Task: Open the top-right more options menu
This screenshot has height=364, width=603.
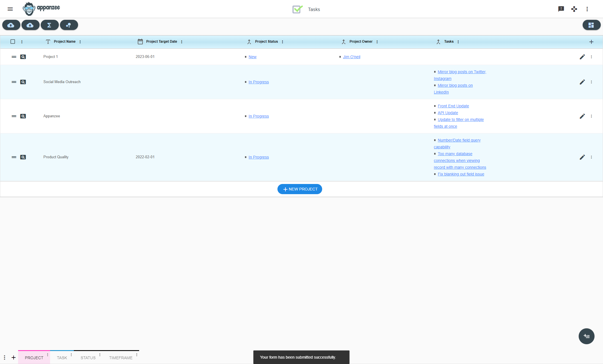Action: click(x=587, y=9)
